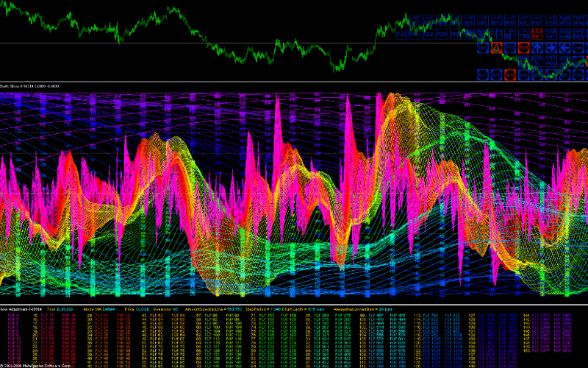Click the round PTA icon
The image size is (588, 368).
(510, 48)
